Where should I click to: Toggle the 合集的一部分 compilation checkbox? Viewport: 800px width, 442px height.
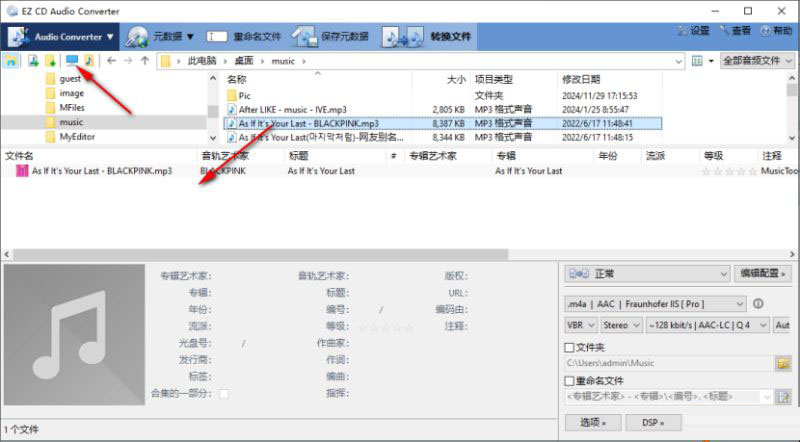click(223, 394)
